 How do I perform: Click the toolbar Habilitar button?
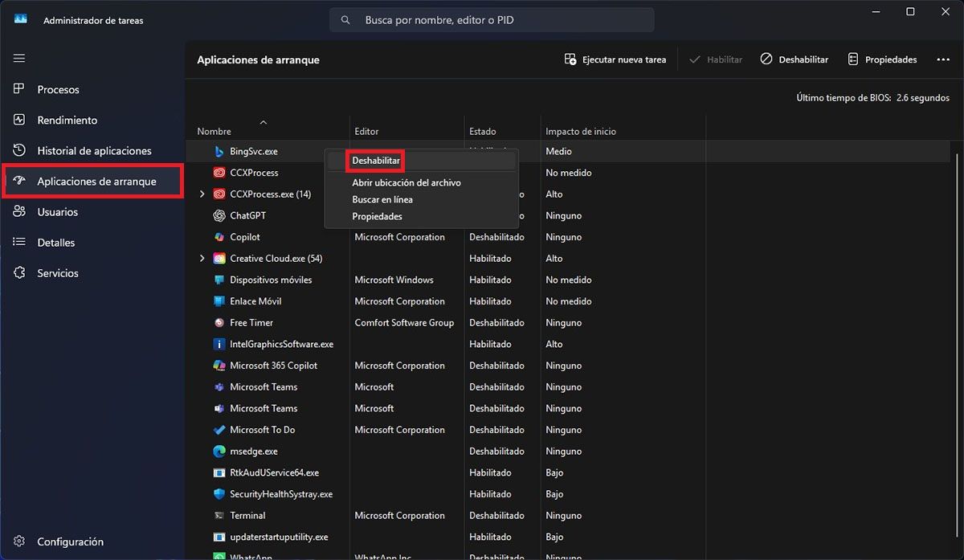pyautogui.click(x=716, y=59)
